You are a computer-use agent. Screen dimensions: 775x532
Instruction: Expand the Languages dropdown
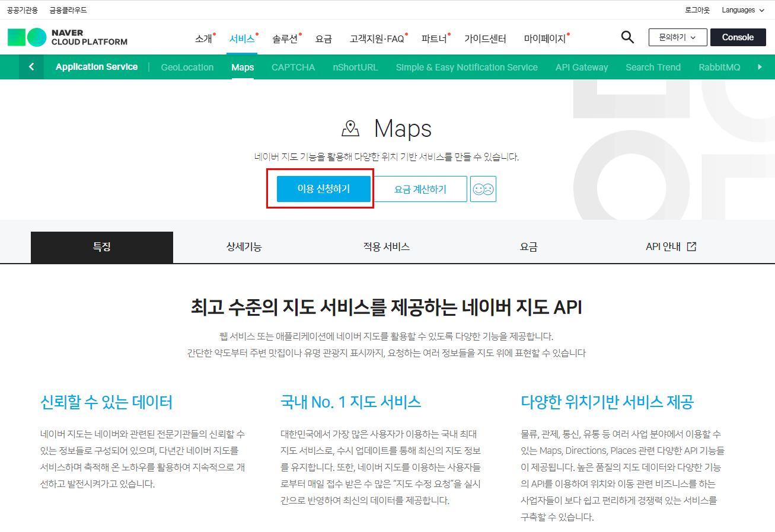(x=744, y=10)
